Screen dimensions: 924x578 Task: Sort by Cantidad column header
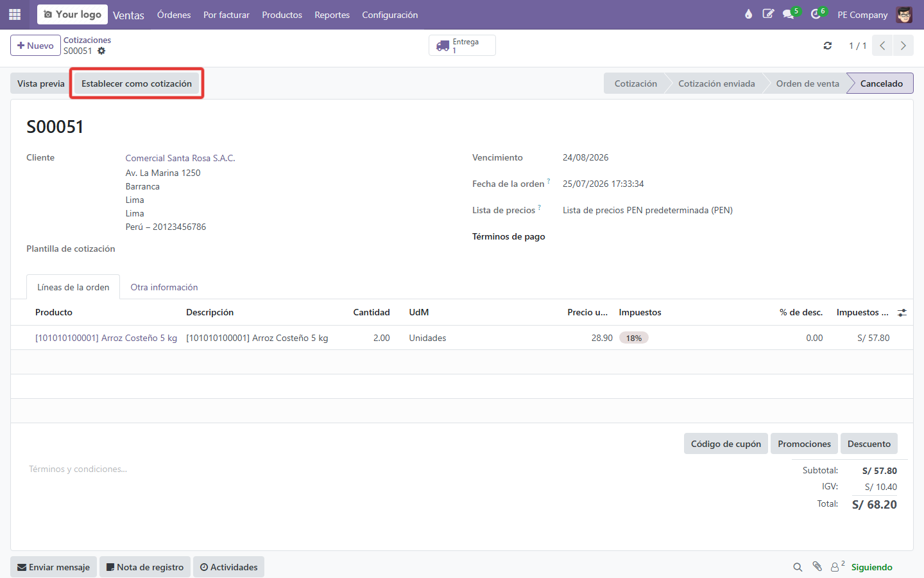[372, 312]
